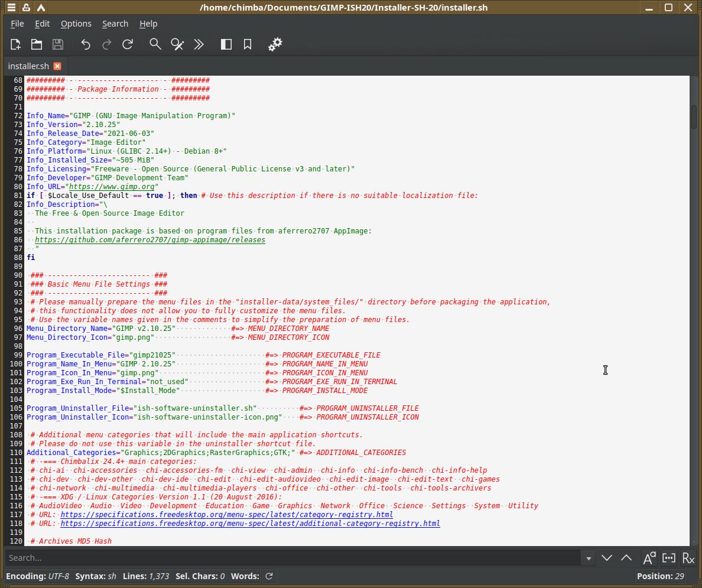Toggle match case search option
The width and height of the screenshot is (702, 588).
click(649, 558)
